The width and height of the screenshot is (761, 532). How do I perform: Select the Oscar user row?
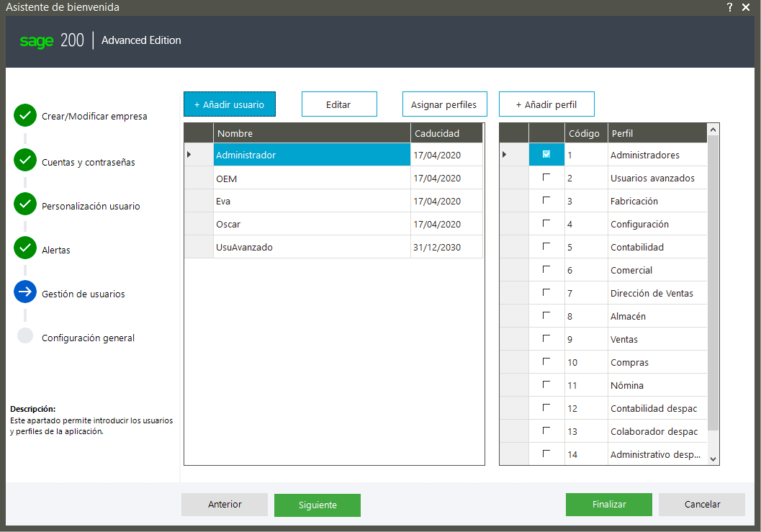(x=333, y=224)
